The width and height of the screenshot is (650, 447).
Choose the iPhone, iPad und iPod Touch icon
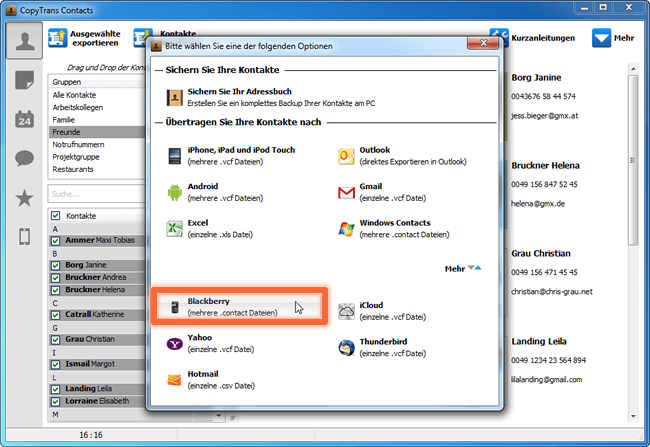[175, 156]
